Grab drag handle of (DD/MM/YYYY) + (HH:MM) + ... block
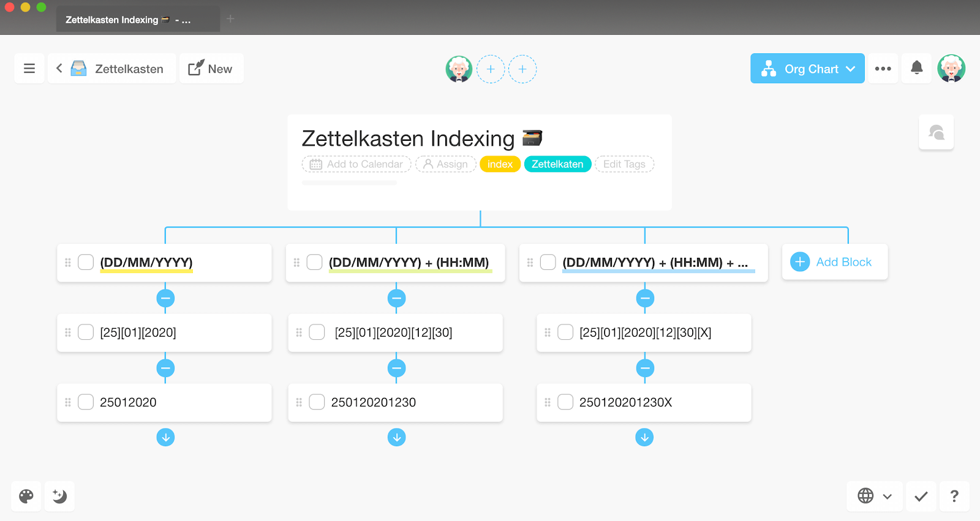This screenshot has height=521, width=980. coord(530,262)
